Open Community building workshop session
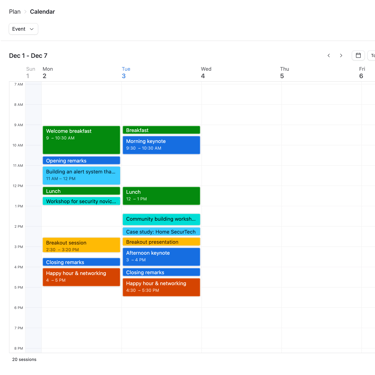Image resolution: width=375 pixels, height=375 pixels. [x=161, y=219]
